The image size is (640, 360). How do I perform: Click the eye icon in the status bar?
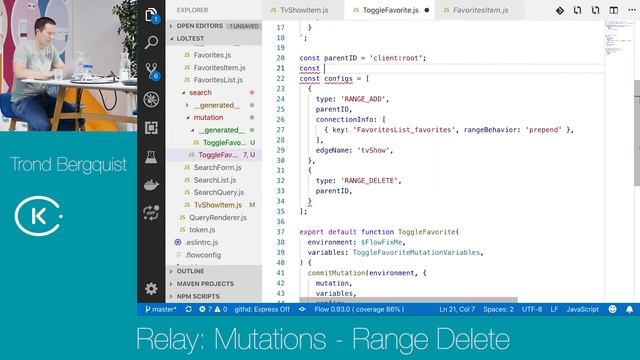302,309
